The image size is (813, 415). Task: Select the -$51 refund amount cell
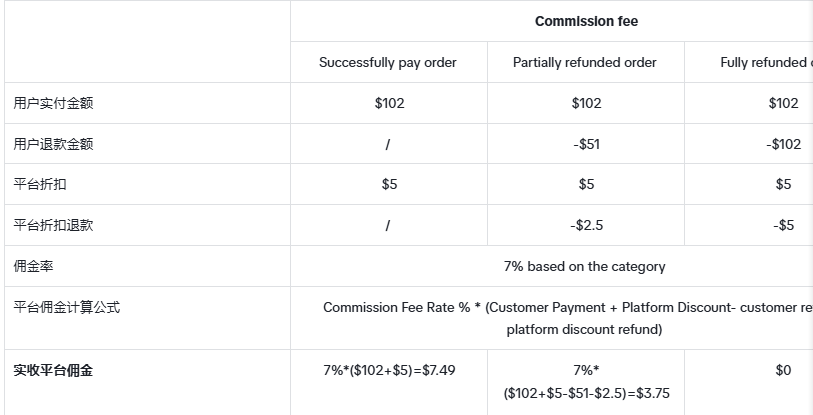point(586,144)
